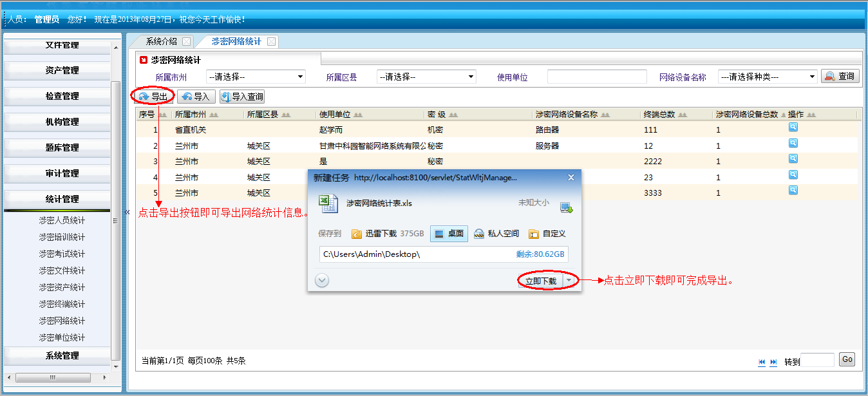Close the 系统介绍 tab
The image size is (868, 396).
pos(186,41)
